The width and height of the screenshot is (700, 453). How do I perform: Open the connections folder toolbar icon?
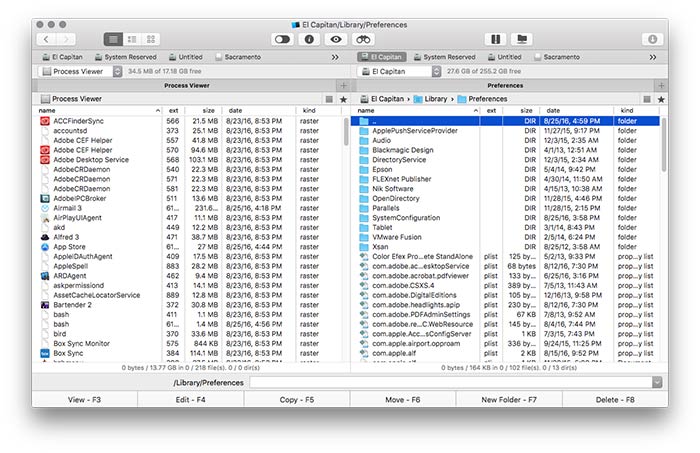point(521,39)
